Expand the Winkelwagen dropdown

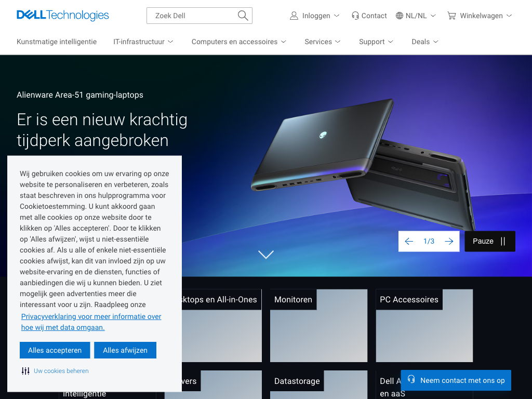pos(480,16)
